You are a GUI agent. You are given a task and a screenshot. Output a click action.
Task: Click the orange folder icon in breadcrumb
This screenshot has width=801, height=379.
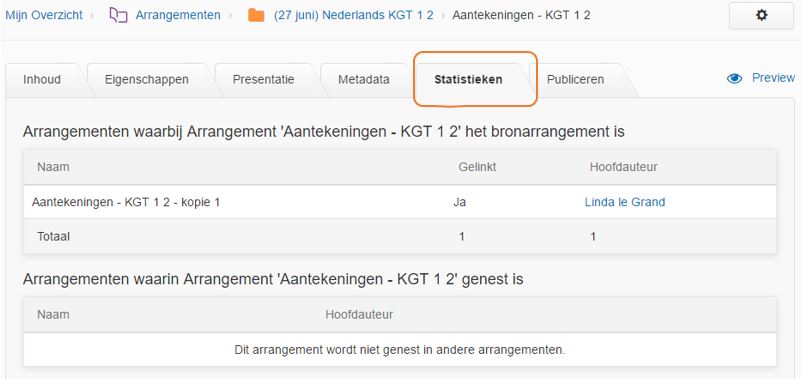pyautogui.click(x=256, y=15)
